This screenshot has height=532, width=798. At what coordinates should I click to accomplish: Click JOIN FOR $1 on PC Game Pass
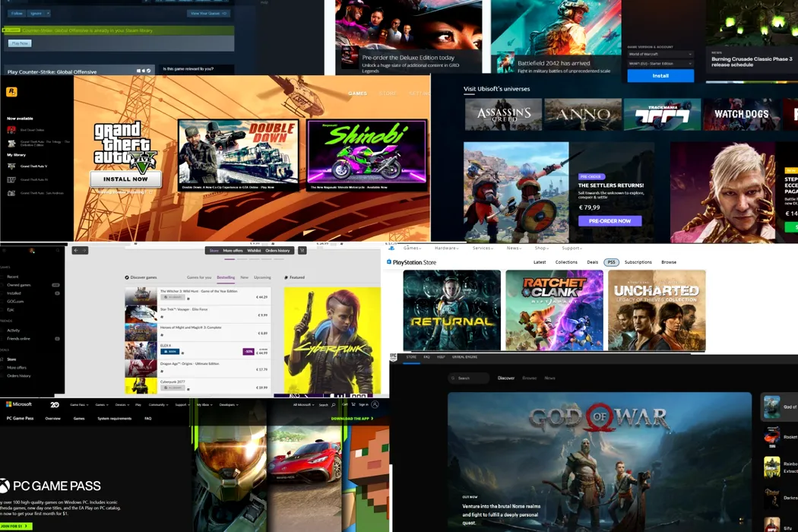[15, 526]
